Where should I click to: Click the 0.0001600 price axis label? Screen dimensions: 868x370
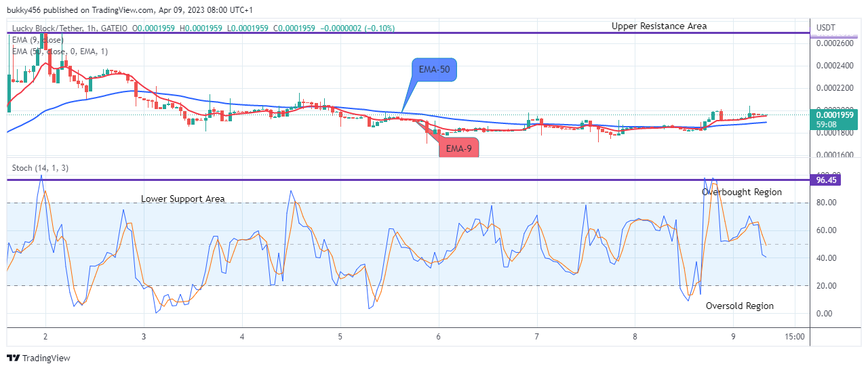pyautogui.click(x=835, y=155)
